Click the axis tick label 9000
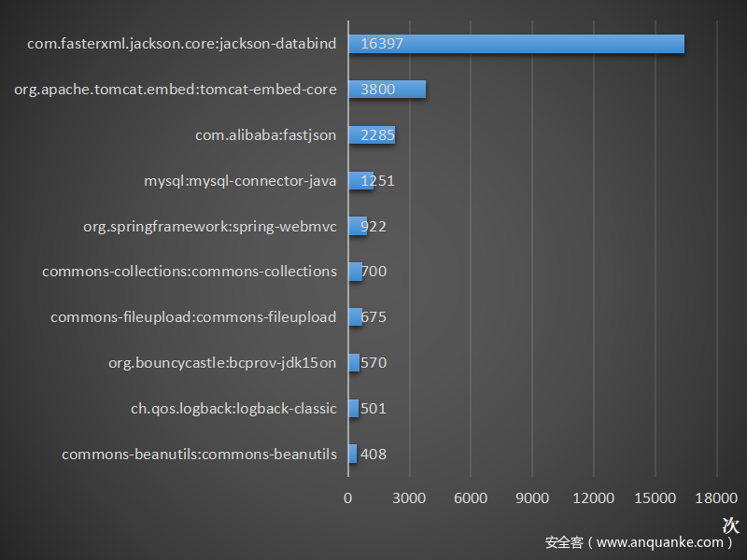Screen dimensions: 747x560 point(532,498)
